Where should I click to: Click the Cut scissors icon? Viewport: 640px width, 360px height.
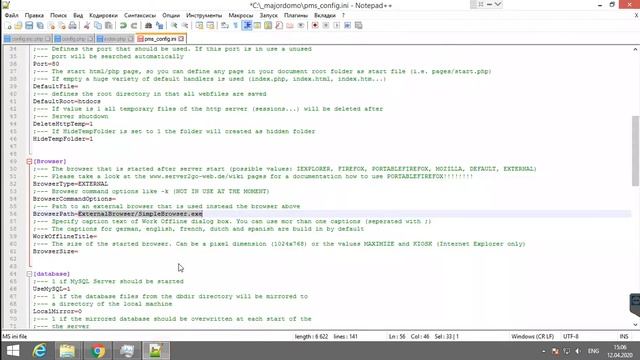tap(87, 26)
